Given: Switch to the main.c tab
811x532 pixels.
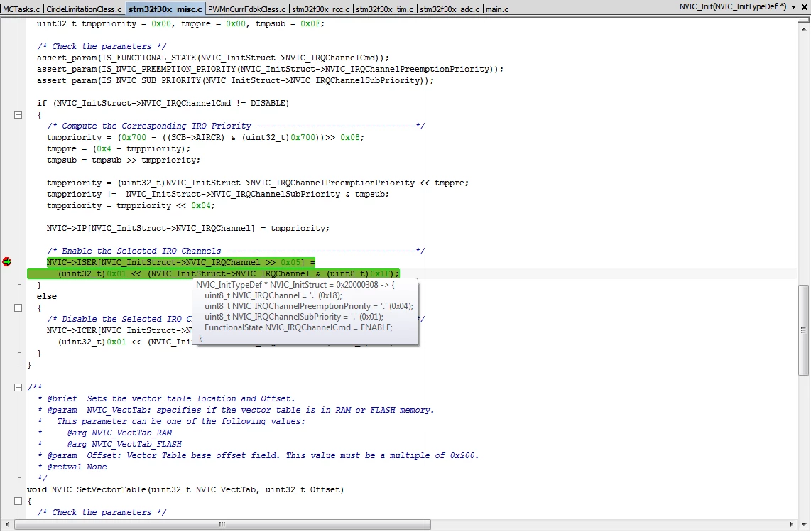Looking at the screenshot, I should 497,9.
